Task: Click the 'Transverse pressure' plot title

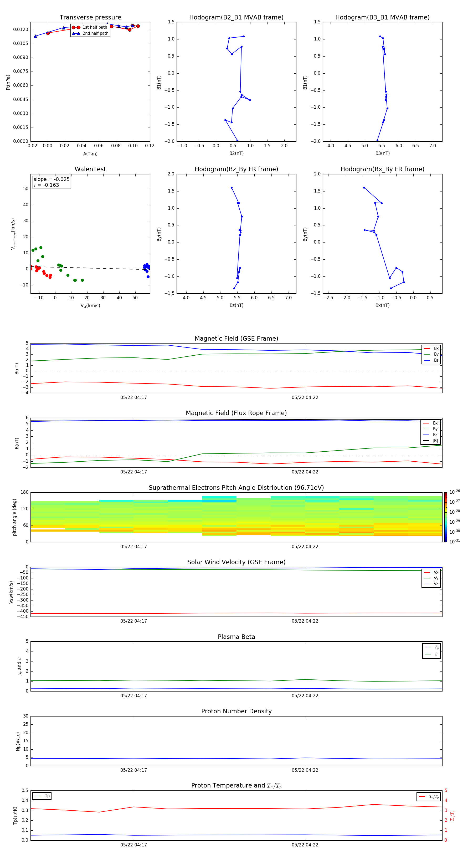Action: point(90,18)
